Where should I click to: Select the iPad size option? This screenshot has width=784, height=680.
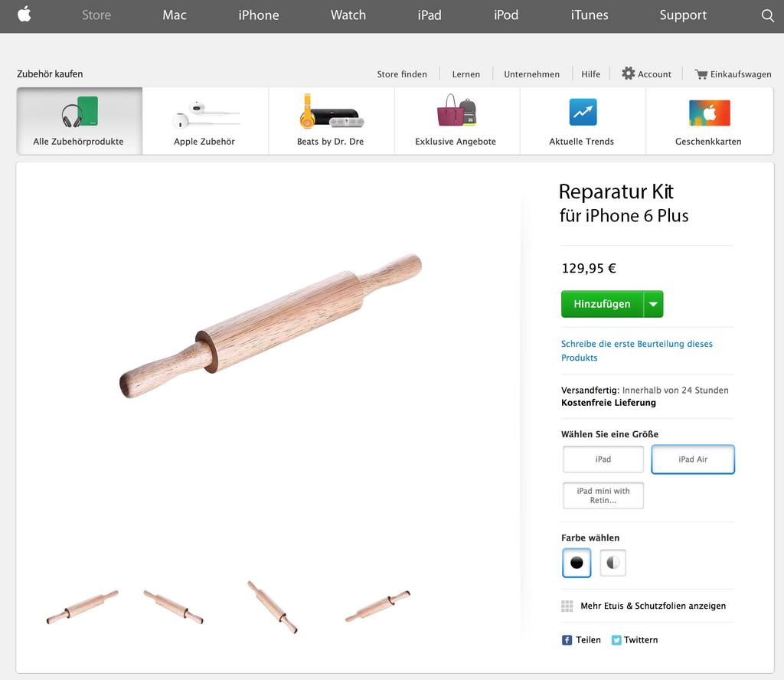point(603,459)
